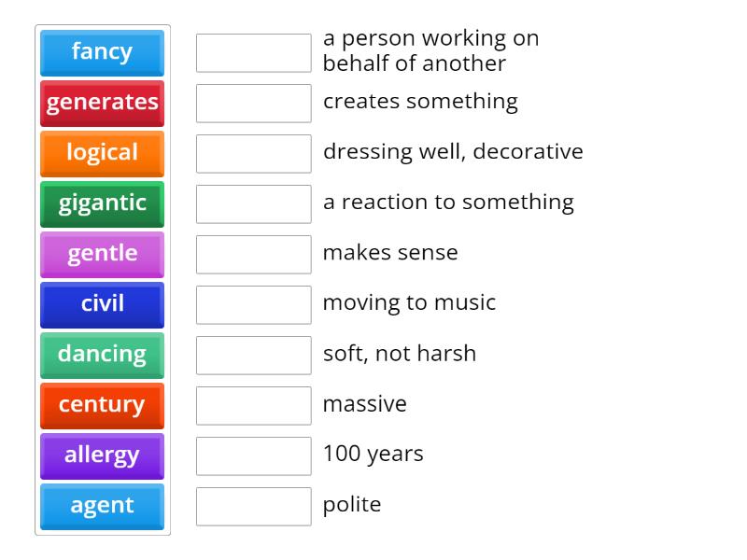Viewport: 747px width, 560px height.
Task: Choose the dark blue 'civil' tile
Action: pyautogui.click(x=102, y=304)
